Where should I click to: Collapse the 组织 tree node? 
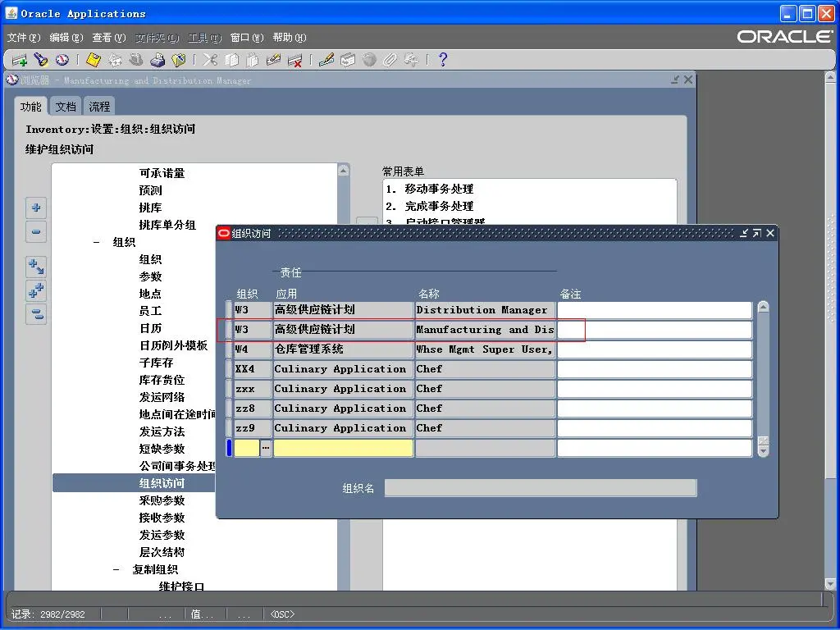(96, 242)
